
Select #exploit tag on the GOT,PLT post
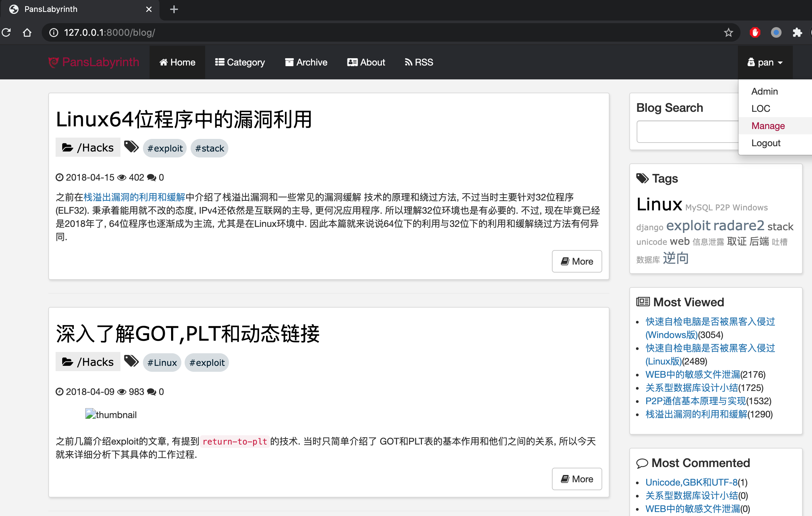(207, 363)
